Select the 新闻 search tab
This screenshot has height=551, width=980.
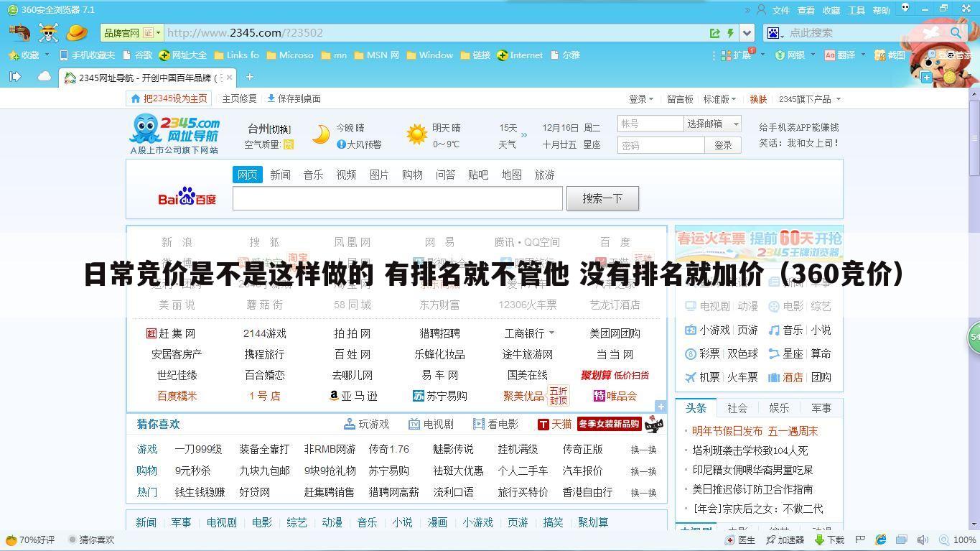pyautogui.click(x=280, y=175)
